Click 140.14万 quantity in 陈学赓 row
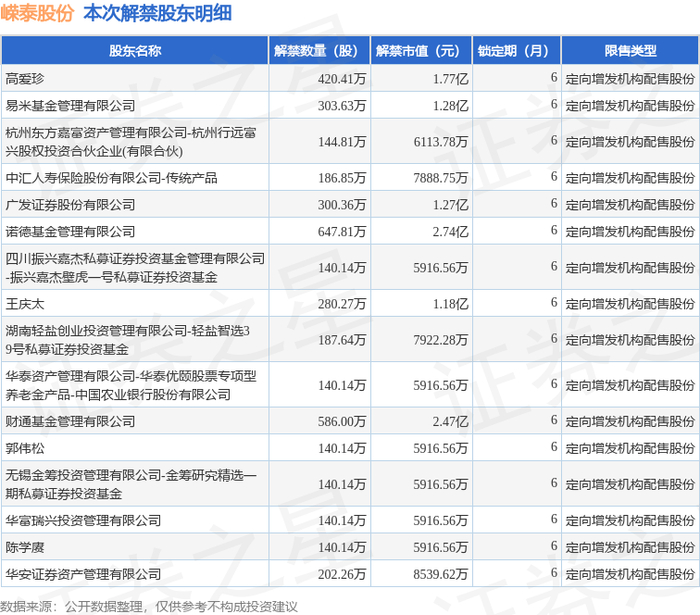 (342, 548)
